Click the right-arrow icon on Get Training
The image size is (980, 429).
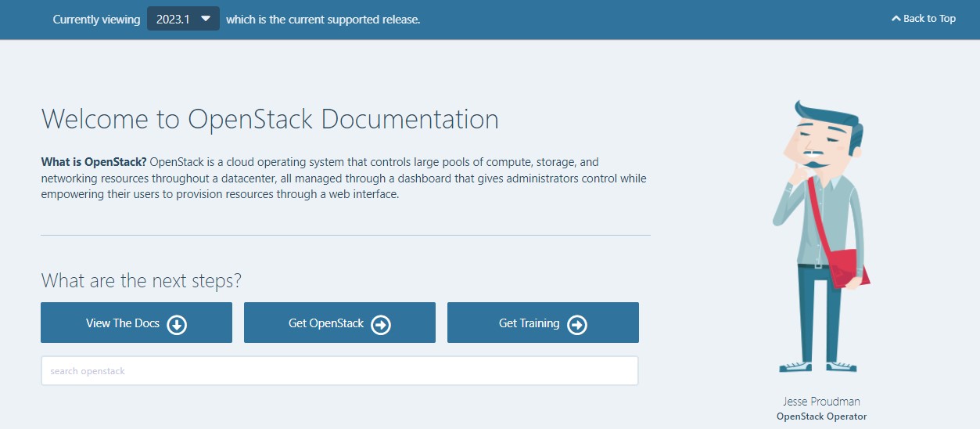point(577,324)
